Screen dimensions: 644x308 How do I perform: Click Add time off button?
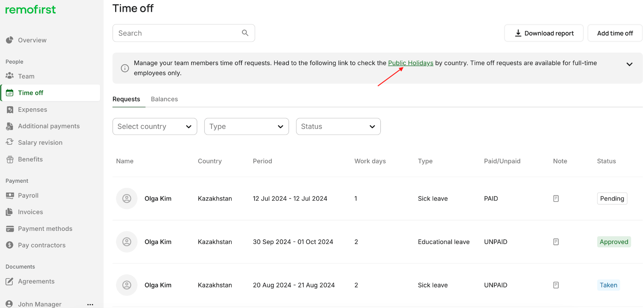615,33
